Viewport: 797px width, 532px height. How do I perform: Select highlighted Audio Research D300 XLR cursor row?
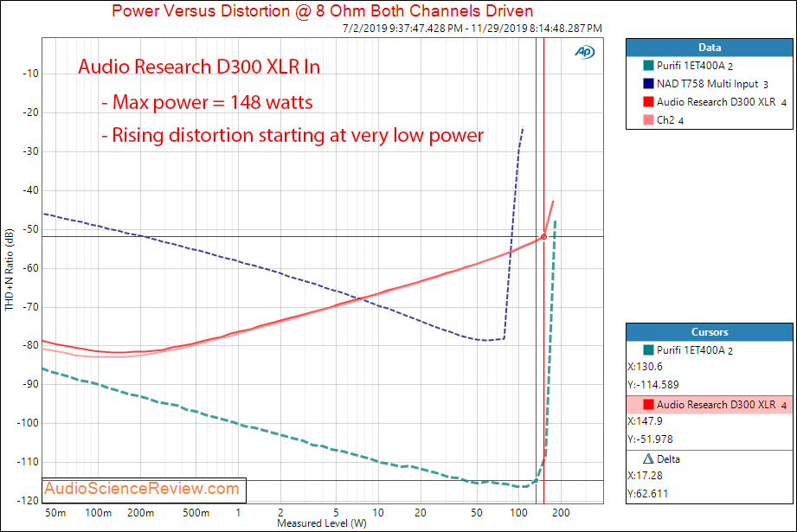[x=709, y=405]
